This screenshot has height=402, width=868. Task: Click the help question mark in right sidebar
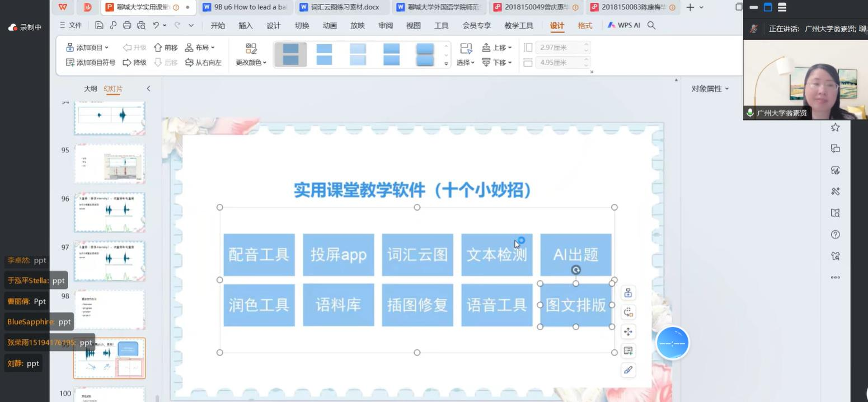pos(835,235)
